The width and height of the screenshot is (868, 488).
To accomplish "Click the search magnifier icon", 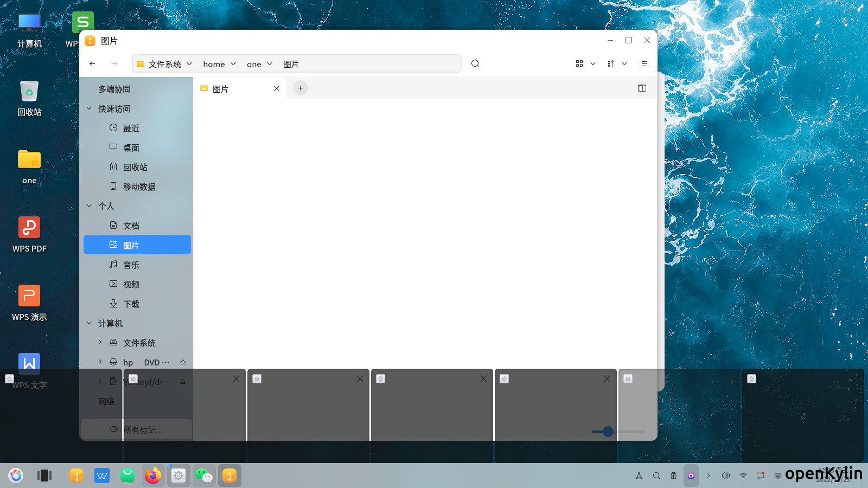I will coord(475,63).
